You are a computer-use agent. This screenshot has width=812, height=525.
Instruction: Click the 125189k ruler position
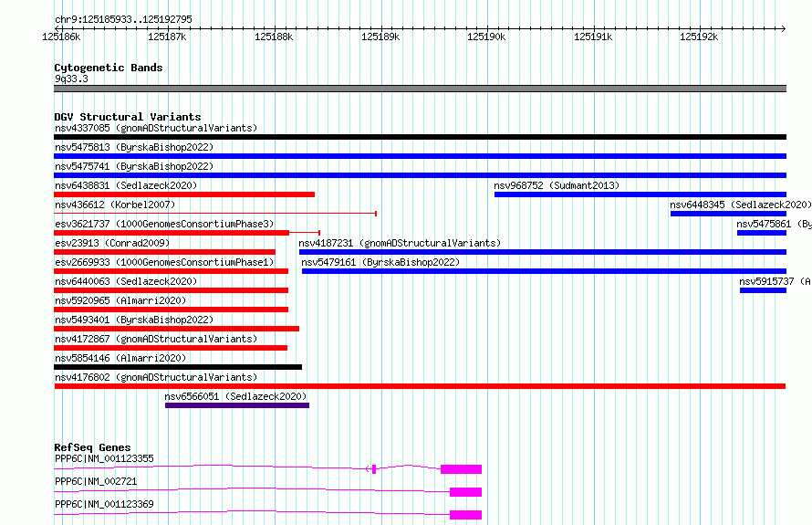click(380, 37)
